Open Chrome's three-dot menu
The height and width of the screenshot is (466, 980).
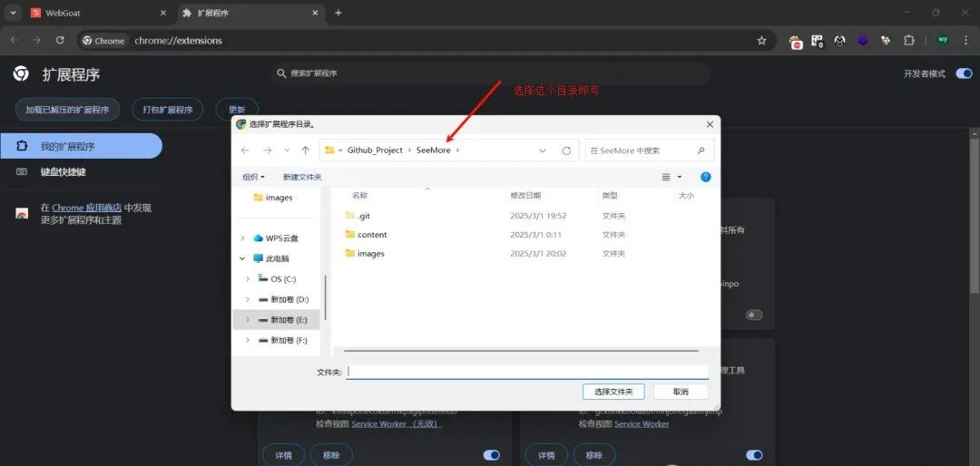(967, 40)
